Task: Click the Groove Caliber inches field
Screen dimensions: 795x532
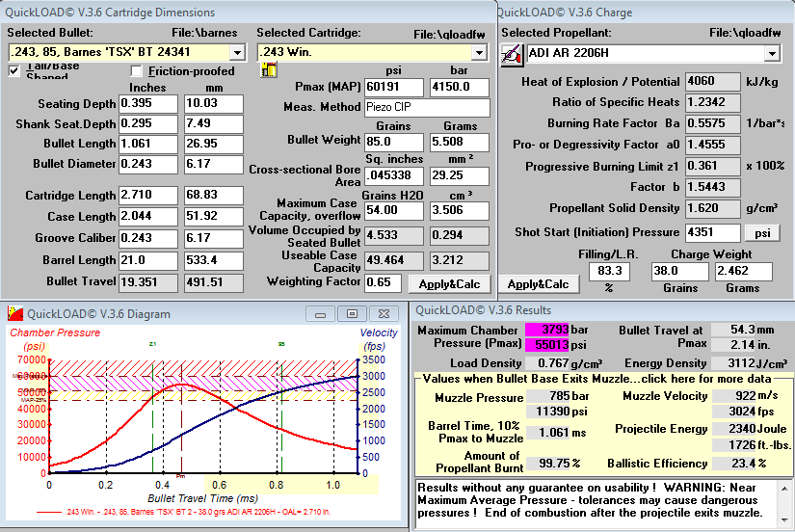Action: [x=148, y=238]
